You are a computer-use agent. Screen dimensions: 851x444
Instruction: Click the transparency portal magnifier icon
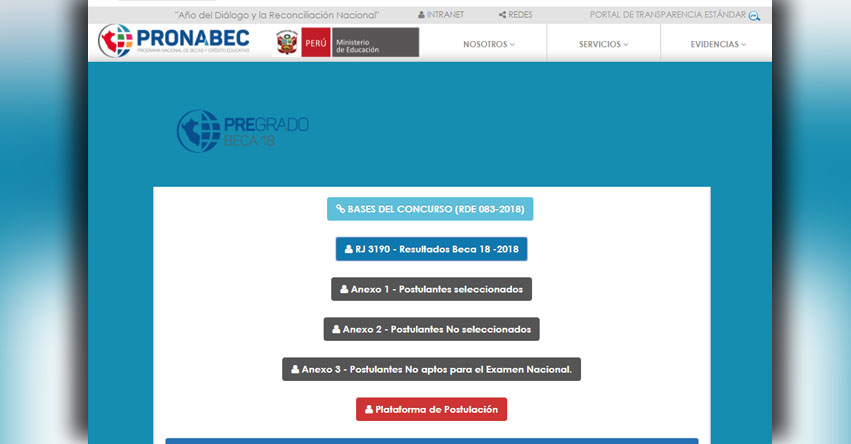(754, 16)
